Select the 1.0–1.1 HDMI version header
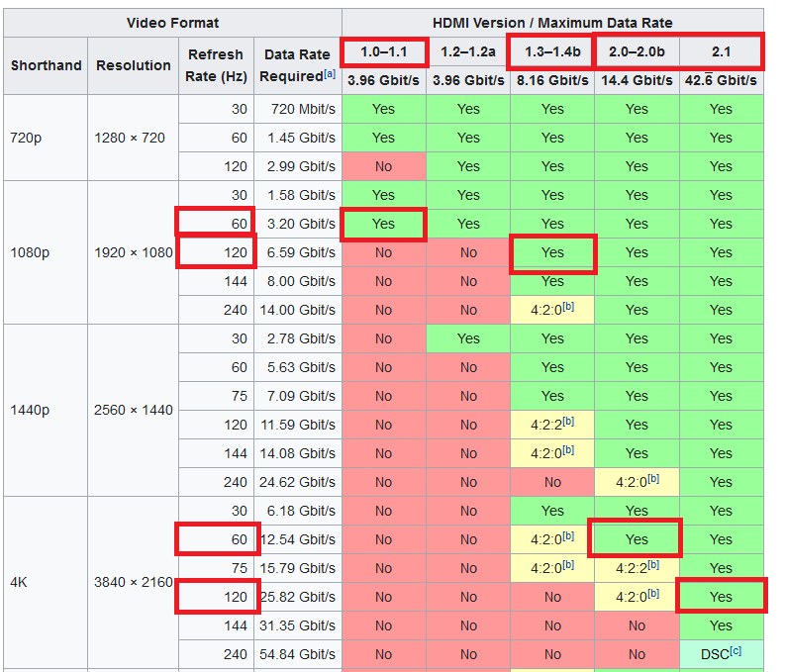The image size is (785, 672). click(384, 52)
